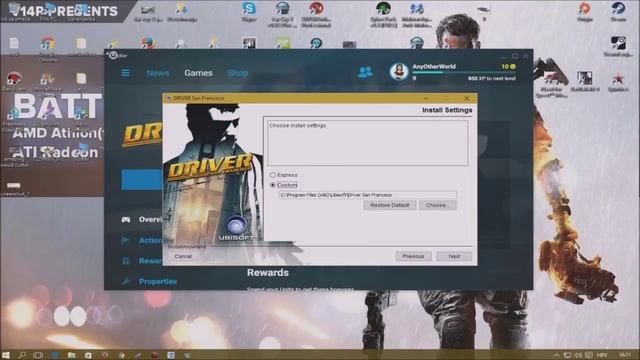This screenshot has height=360, width=640.
Task: Click the 850 XP to next level text
Action: pos(491,78)
